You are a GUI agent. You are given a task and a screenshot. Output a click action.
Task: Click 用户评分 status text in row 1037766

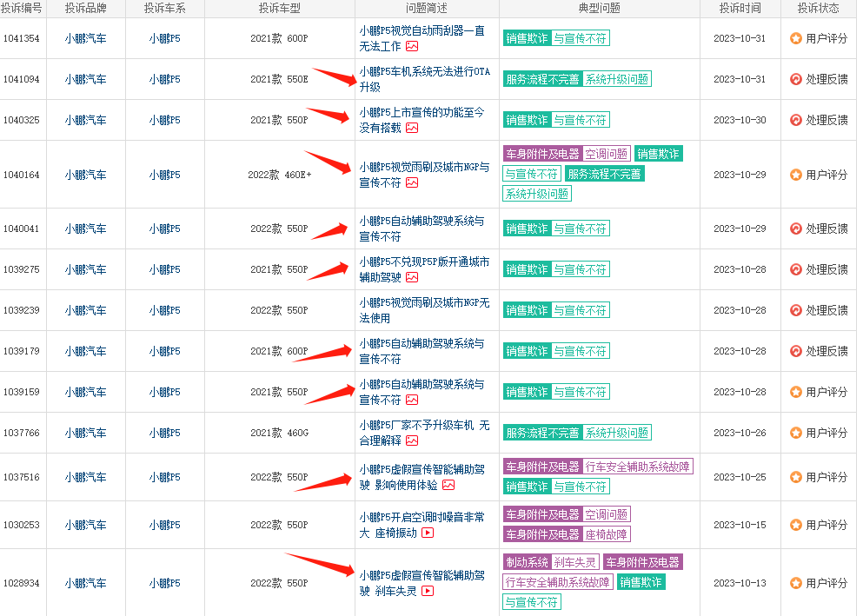pyautogui.click(x=826, y=433)
